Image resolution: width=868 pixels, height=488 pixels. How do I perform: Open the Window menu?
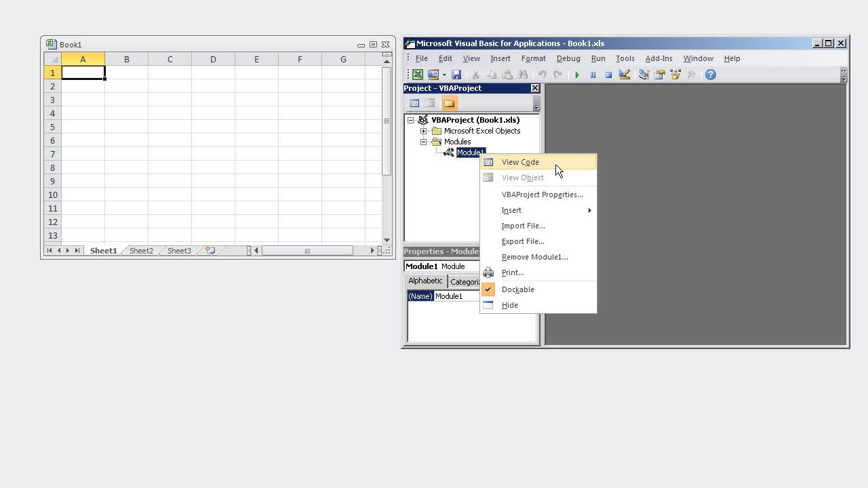point(698,58)
